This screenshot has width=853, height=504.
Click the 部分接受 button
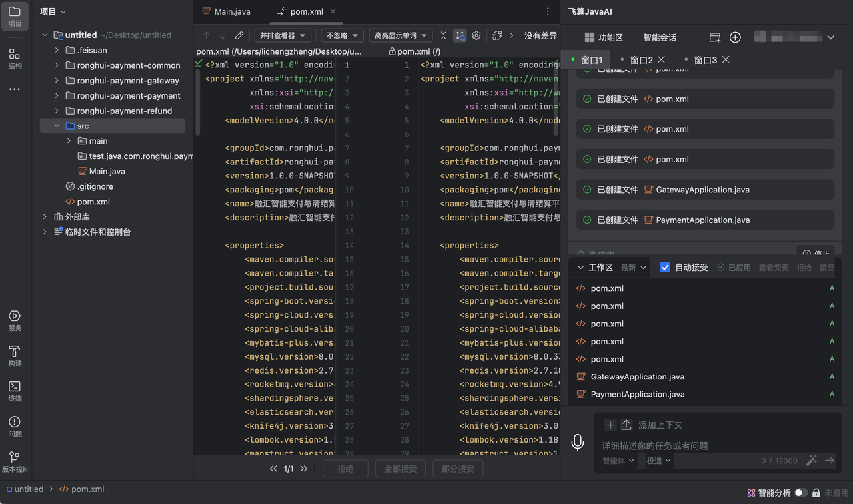point(458,469)
